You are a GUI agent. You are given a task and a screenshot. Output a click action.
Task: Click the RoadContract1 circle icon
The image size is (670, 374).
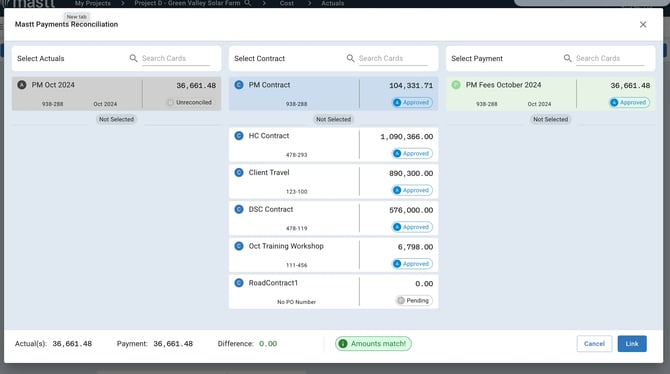pos(239,283)
